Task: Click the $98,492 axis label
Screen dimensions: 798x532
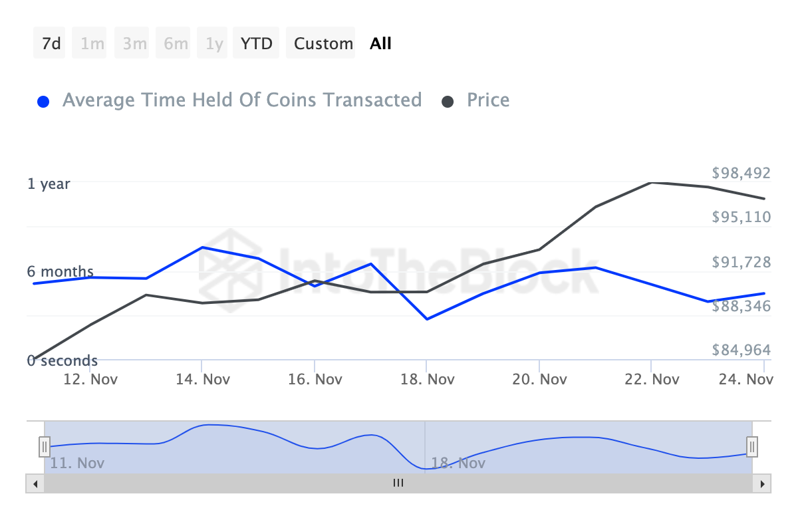Action: (x=740, y=172)
